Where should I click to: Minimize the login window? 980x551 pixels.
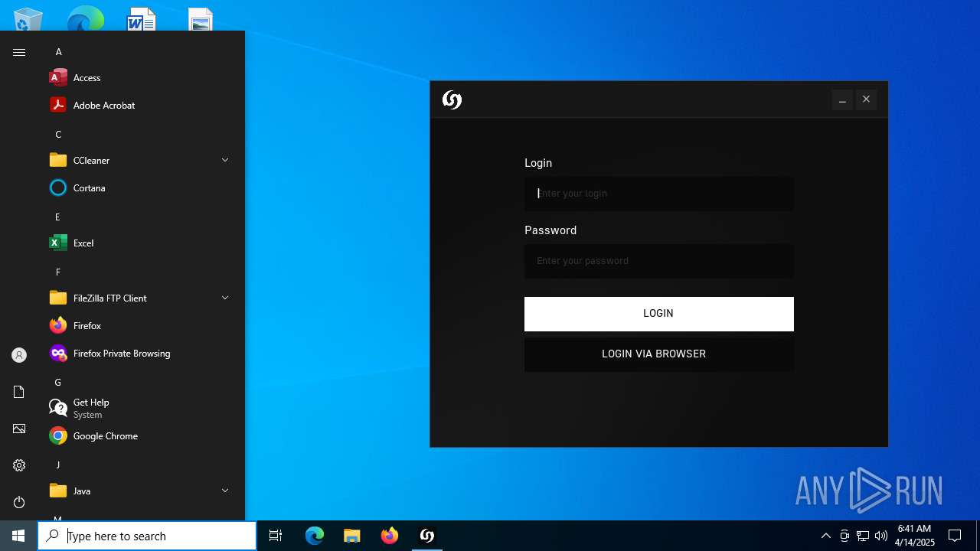point(842,99)
